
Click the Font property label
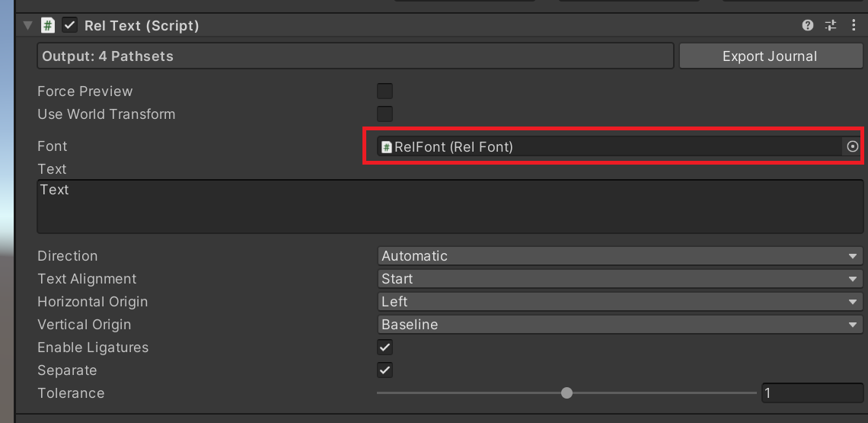click(52, 146)
